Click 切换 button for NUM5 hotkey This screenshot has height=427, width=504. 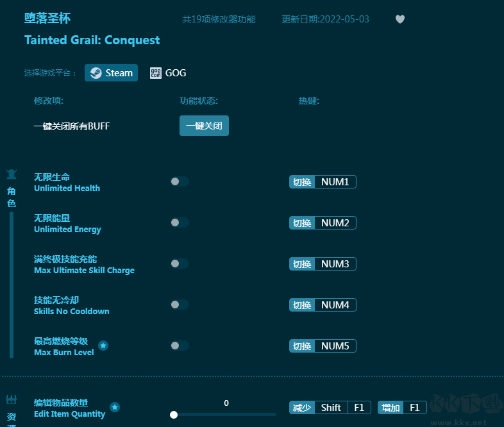302,346
